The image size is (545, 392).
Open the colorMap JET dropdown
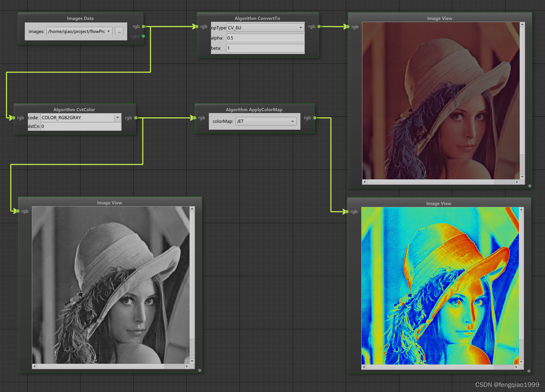point(266,121)
